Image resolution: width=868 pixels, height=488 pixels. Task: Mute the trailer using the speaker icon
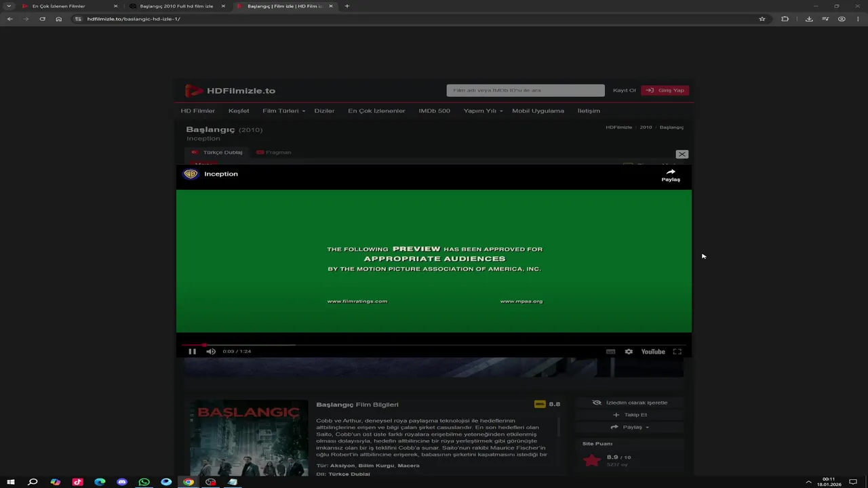(x=211, y=351)
